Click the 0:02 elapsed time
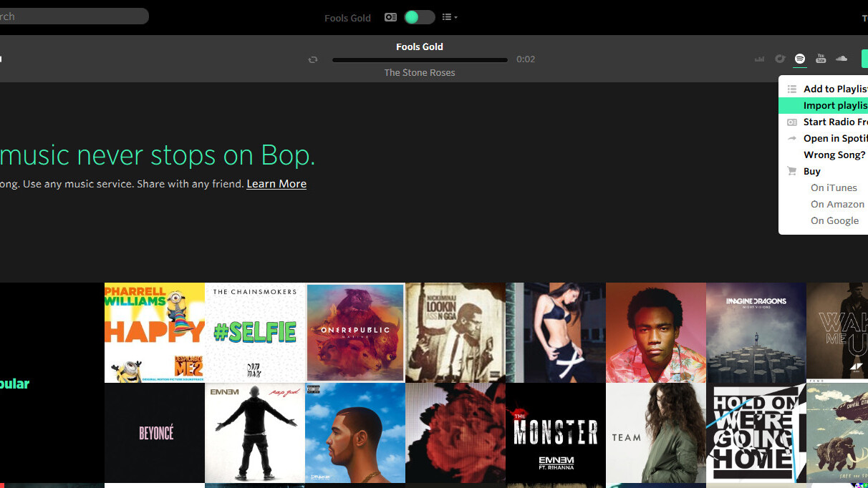 [526, 59]
